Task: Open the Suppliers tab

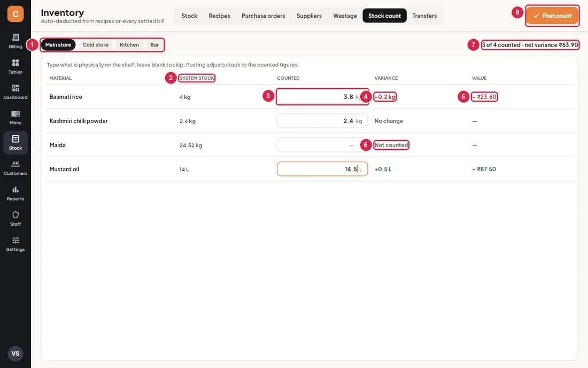Action: click(309, 16)
